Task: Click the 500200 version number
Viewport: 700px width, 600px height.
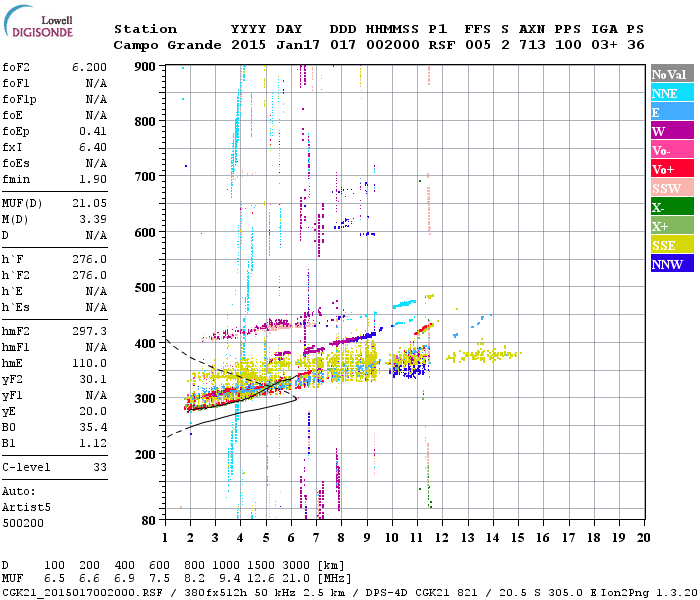Action: [23, 523]
